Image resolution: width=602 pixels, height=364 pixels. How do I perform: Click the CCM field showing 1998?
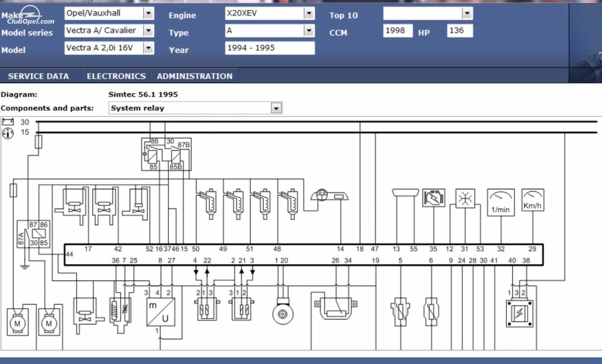(x=398, y=31)
